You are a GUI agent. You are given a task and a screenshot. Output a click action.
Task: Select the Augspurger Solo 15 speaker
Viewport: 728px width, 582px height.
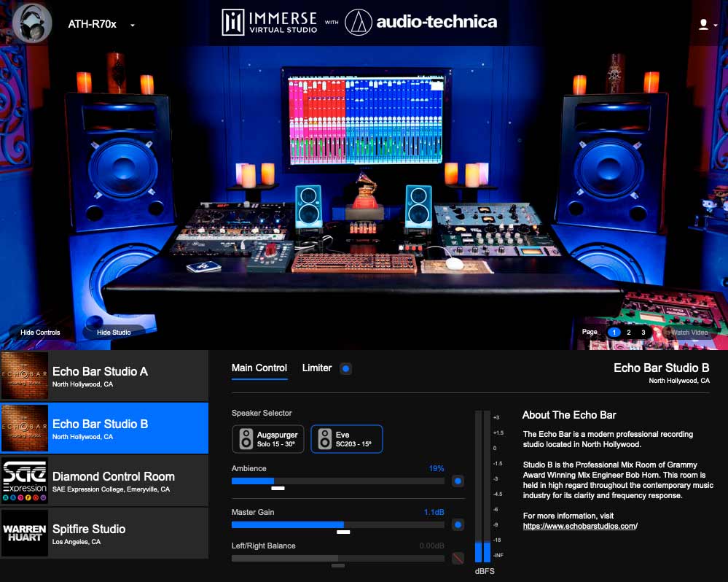pyautogui.click(x=268, y=438)
